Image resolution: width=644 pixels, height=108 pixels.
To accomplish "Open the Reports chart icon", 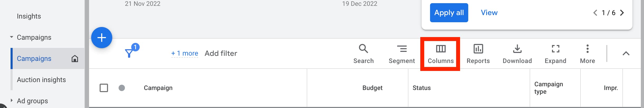I will [478, 49].
